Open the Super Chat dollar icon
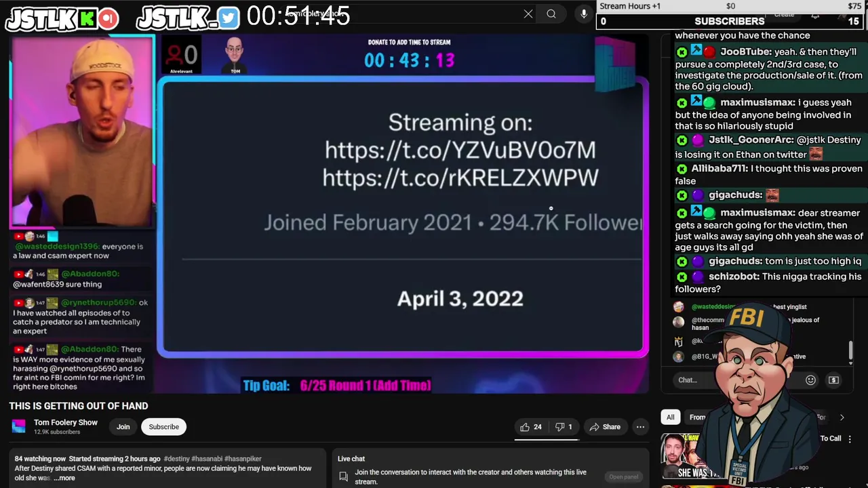The height and width of the screenshot is (488, 868). [833, 380]
